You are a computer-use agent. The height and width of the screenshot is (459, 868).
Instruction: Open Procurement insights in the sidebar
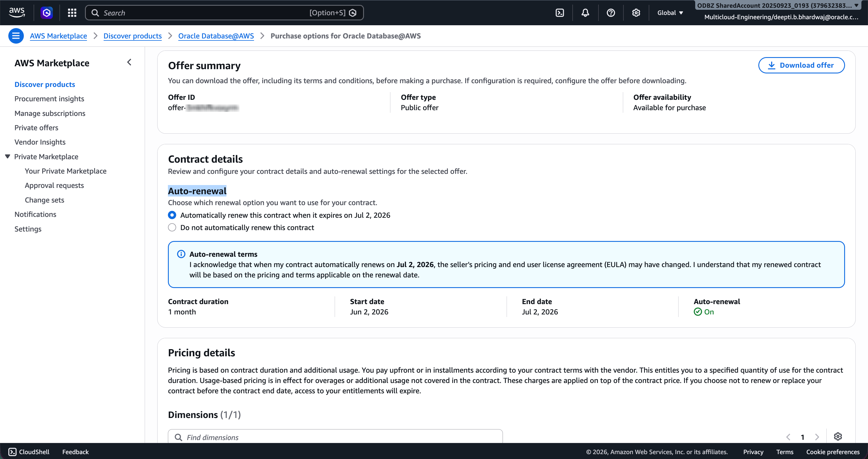pos(49,99)
